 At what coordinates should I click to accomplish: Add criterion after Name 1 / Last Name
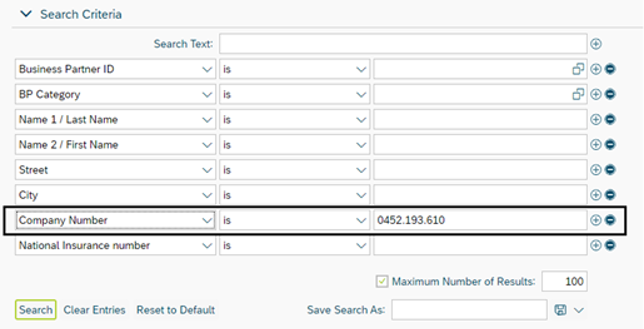[x=596, y=119]
